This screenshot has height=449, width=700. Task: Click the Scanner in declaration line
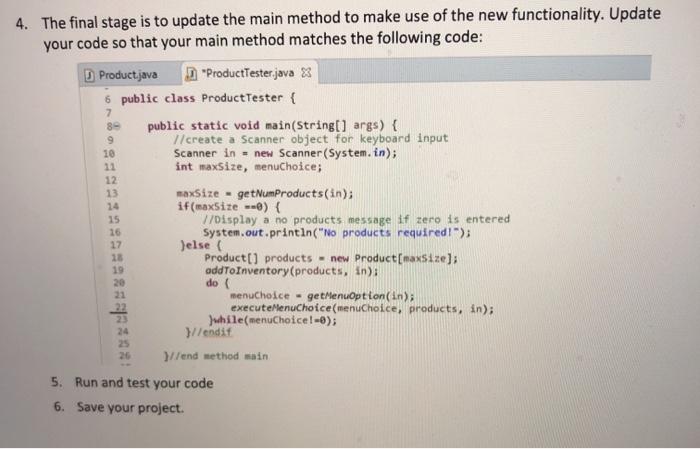[285, 153]
